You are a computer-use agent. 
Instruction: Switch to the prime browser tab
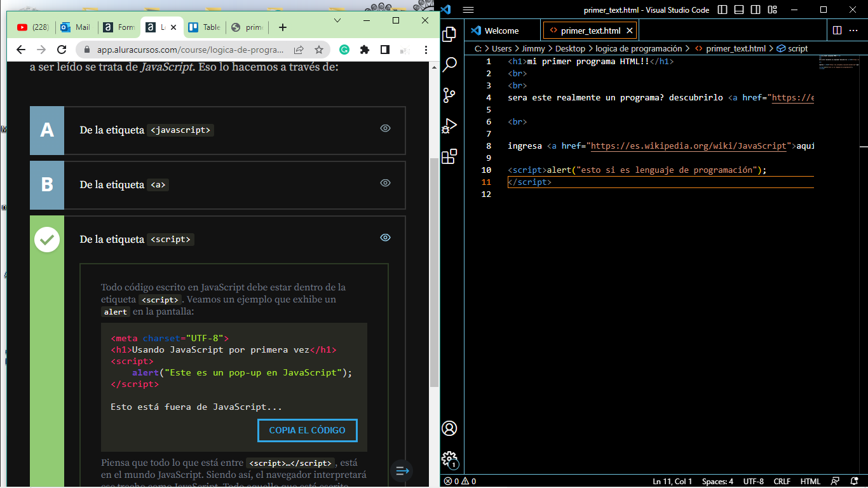pyautogui.click(x=247, y=27)
